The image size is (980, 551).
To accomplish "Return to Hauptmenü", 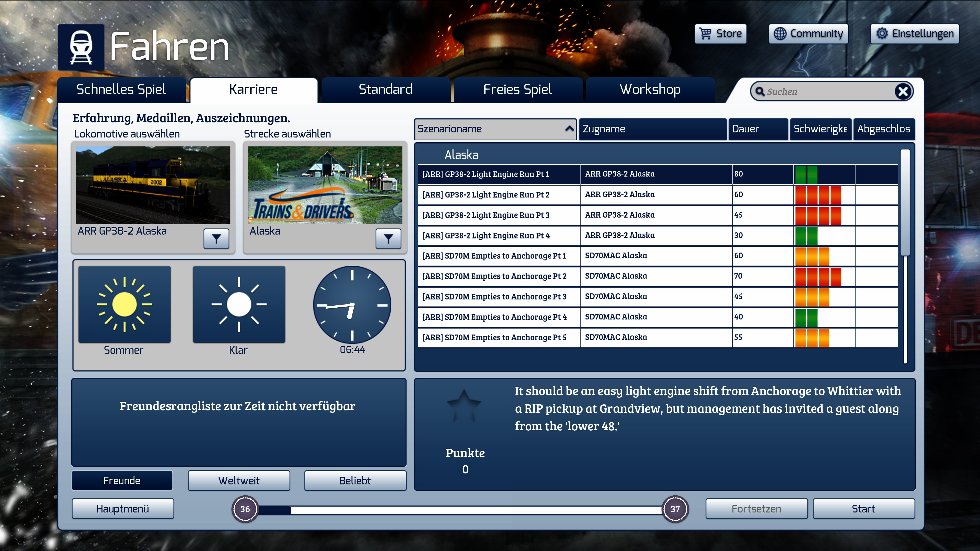I will coord(122,509).
